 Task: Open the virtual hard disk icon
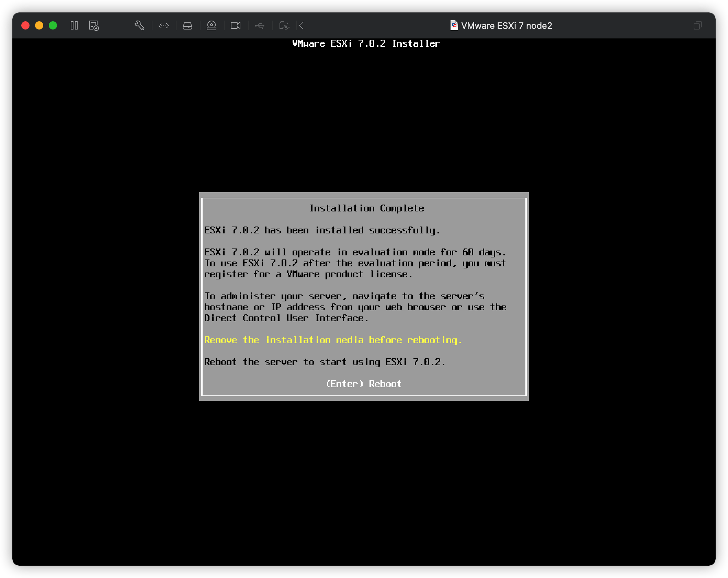click(187, 25)
